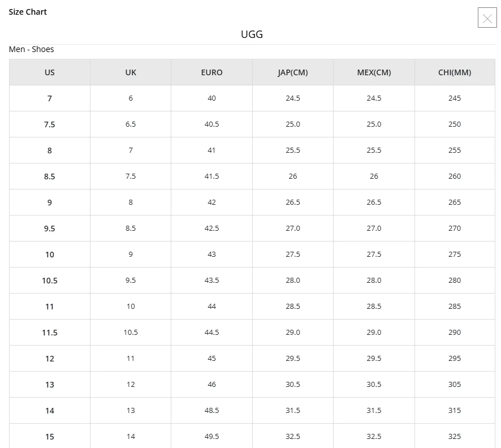Click the 29.0 value under MEX(CM)
The width and height of the screenshot is (501, 448).
tap(374, 333)
